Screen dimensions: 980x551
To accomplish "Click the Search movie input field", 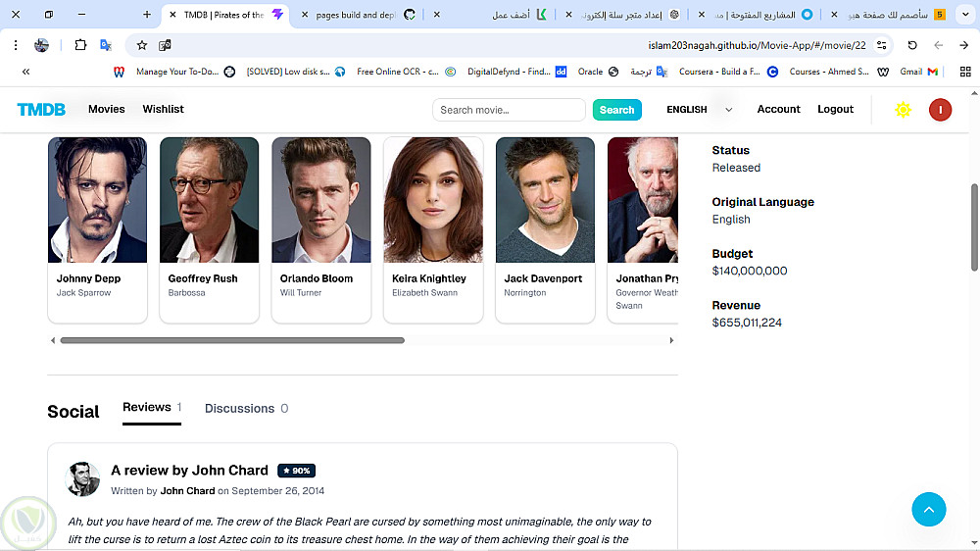I will point(509,110).
